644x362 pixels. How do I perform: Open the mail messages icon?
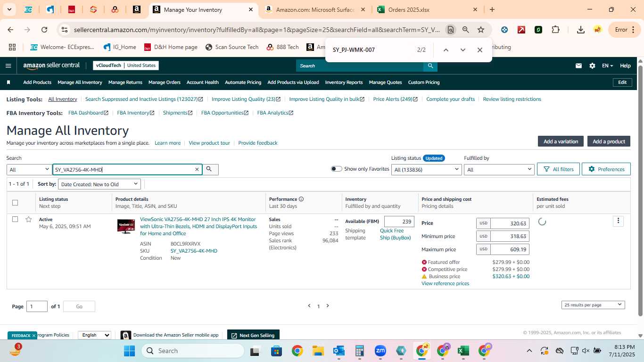point(578,66)
